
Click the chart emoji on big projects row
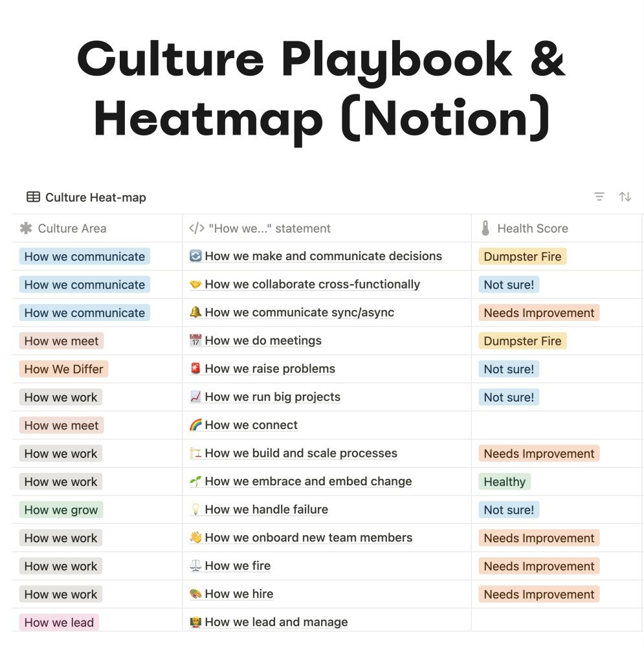195,397
